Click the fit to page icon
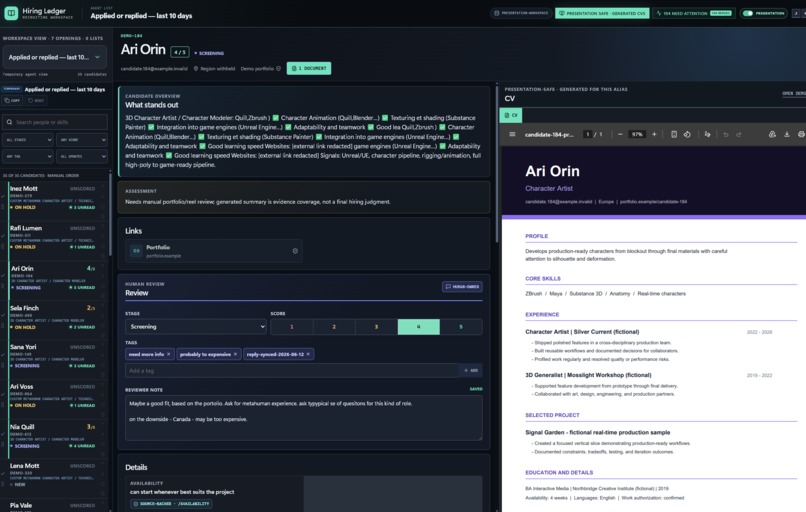The image size is (806, 512). tap(674, 134)
